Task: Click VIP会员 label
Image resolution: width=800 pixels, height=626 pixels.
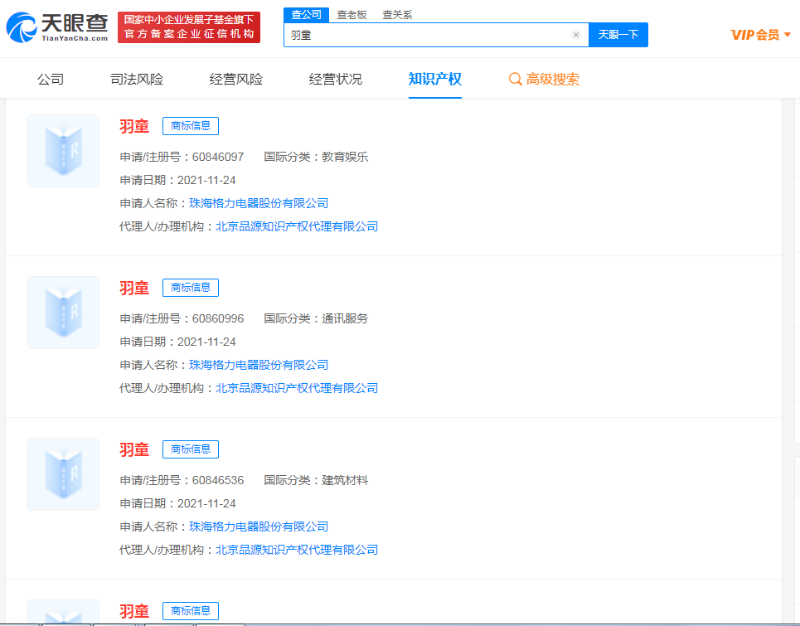Action: pos(755,35)
